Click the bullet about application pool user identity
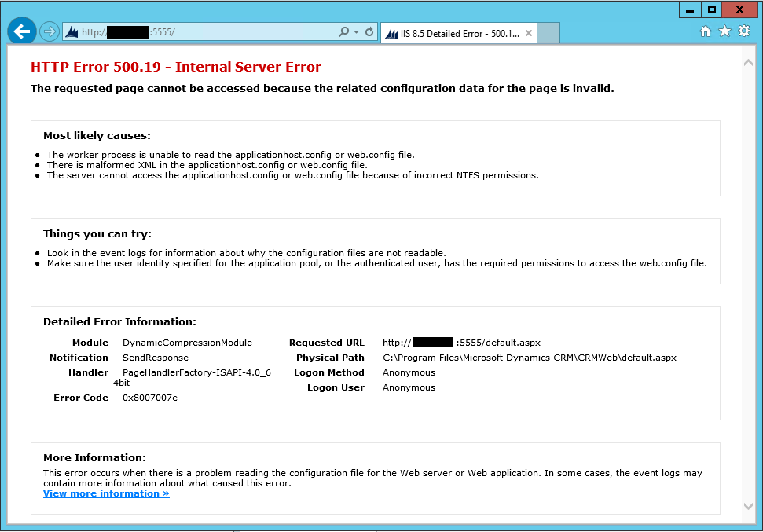 [x=376, y=263]
